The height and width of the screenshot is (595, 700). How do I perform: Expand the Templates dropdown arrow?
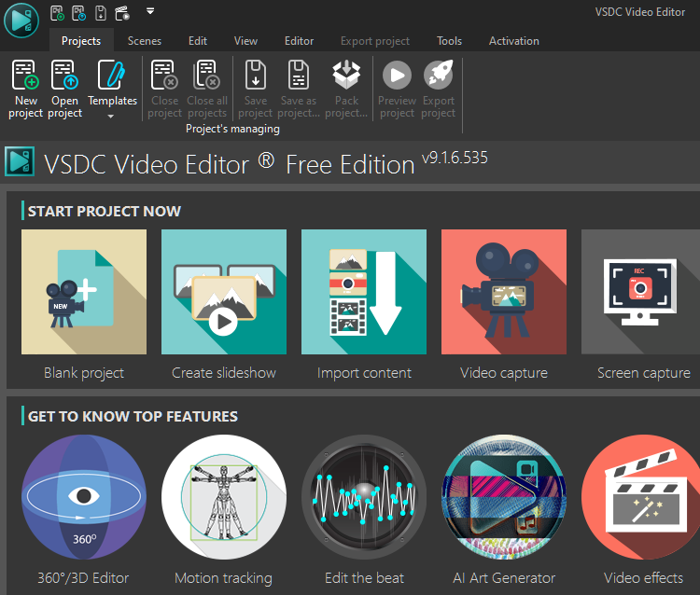pyautogui.click(x=111, y=117)
